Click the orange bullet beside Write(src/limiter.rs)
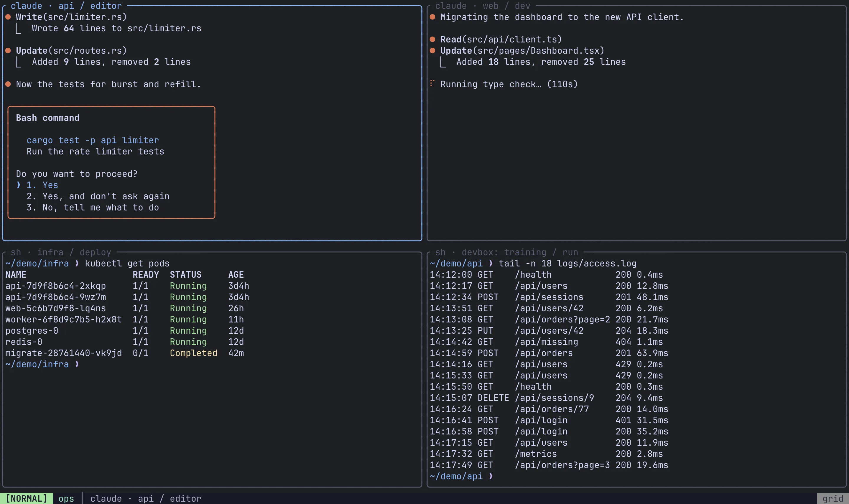Screen dimensions: 849x504 (8, 17)
